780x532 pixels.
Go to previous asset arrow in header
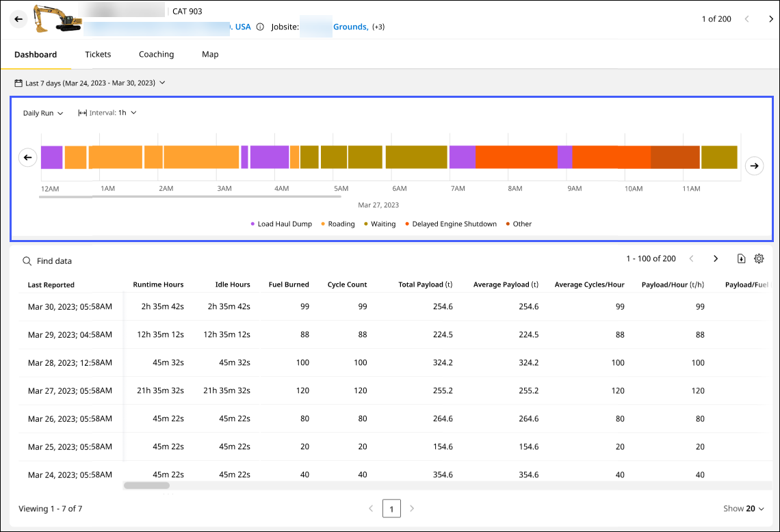point(747,19)
